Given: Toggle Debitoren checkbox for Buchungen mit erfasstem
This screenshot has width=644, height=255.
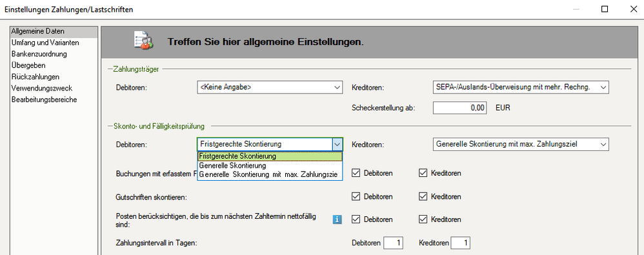Looking at the screenshot, I should coord(356,173).
